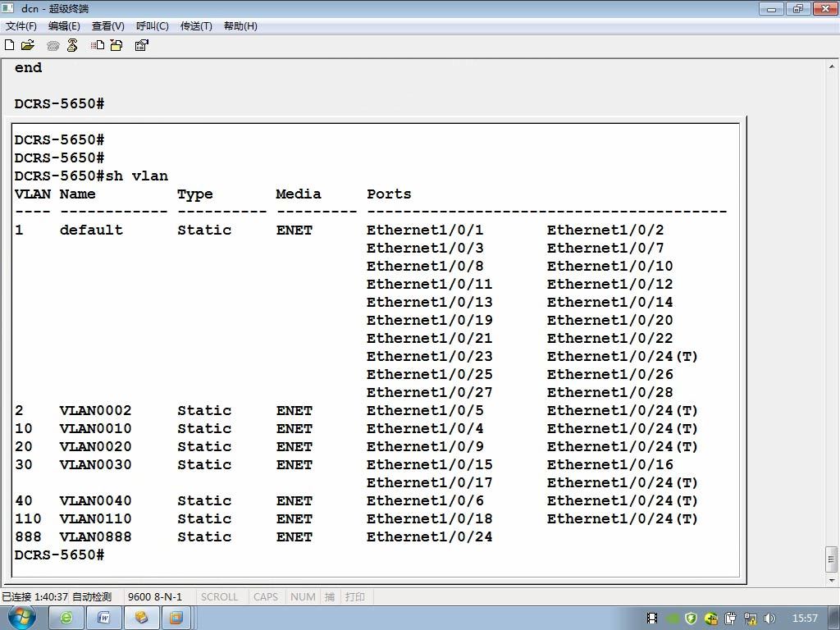Click the 'Media' column header
This screenshot has height=630, width=840.
[299, 194]
